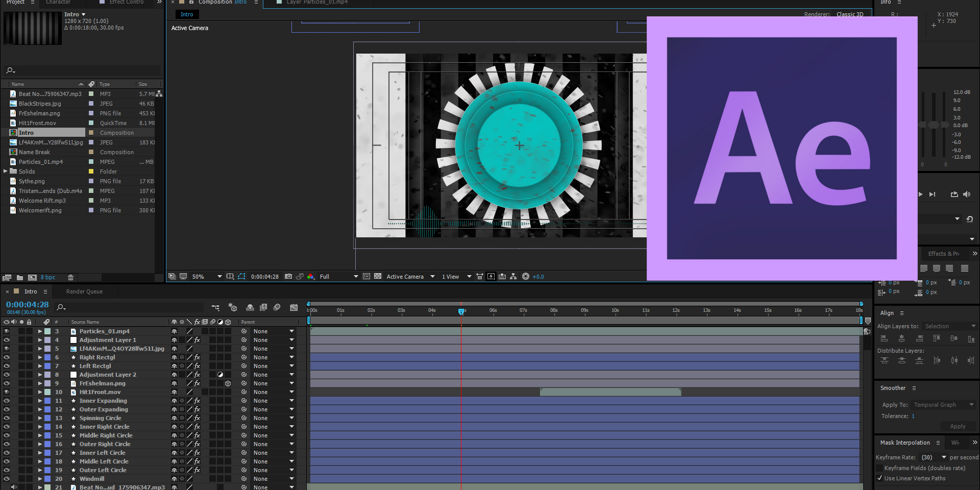Toggle mask and shape path visibility icon
The width and height of the screenshot is (980, 490).
click(241, 277)
